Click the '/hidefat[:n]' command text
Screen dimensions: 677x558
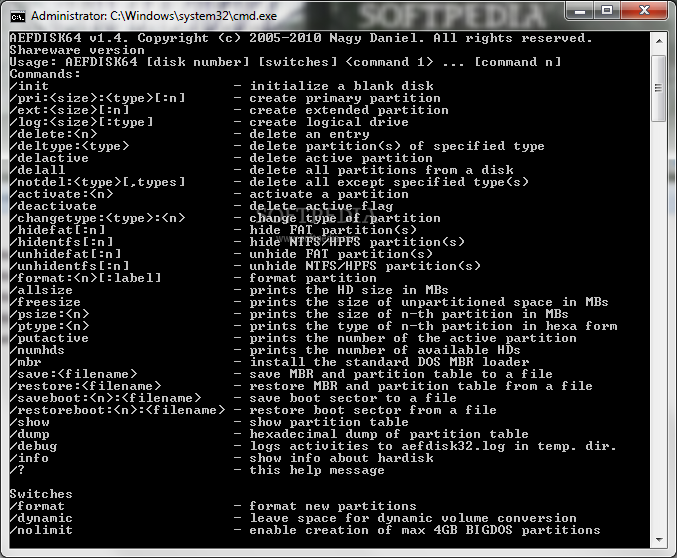(57, 230)
